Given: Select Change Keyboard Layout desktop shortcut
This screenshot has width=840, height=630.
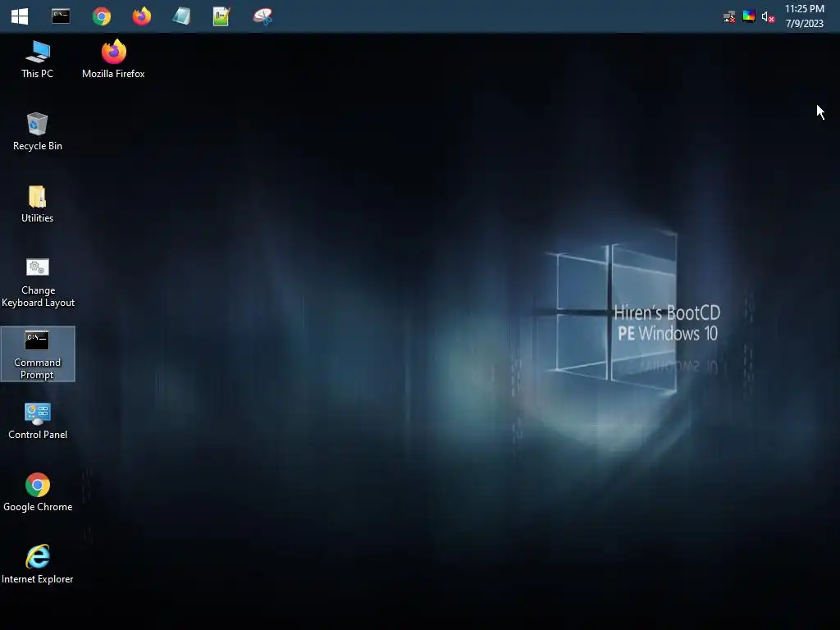Looking at the screenshot, I should click(x=38, y=282).
